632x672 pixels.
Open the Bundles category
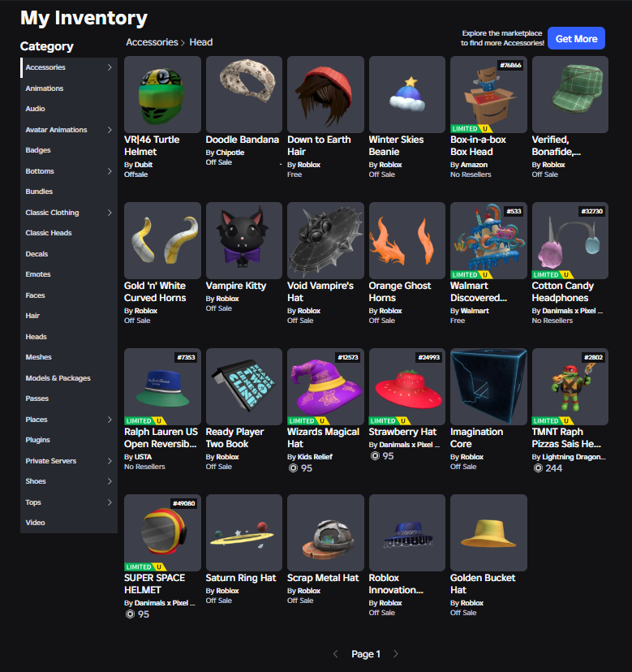coord(69,192)
